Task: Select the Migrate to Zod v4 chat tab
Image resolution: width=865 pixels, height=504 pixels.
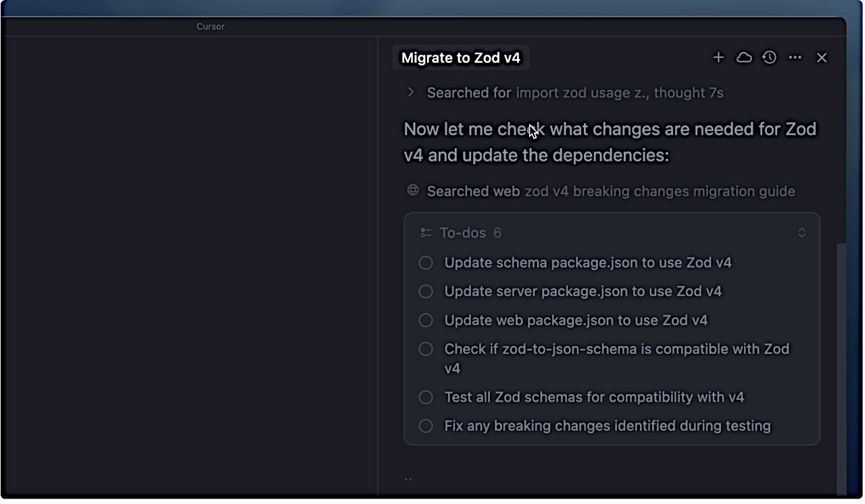Action: [x=461, y=58]
